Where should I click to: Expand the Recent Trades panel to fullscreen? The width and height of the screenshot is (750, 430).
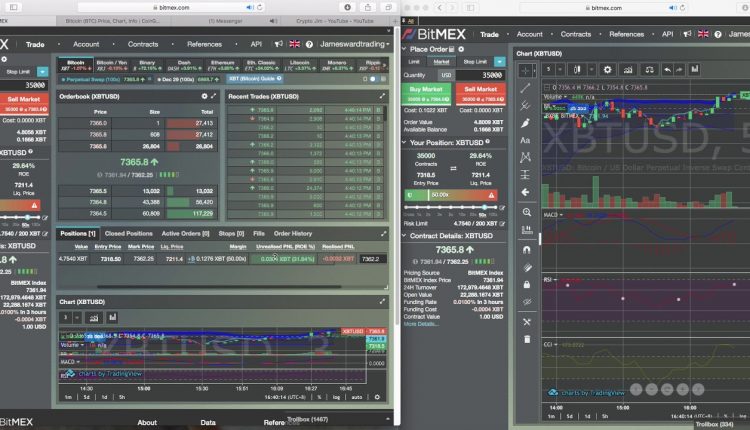point(382,96)
